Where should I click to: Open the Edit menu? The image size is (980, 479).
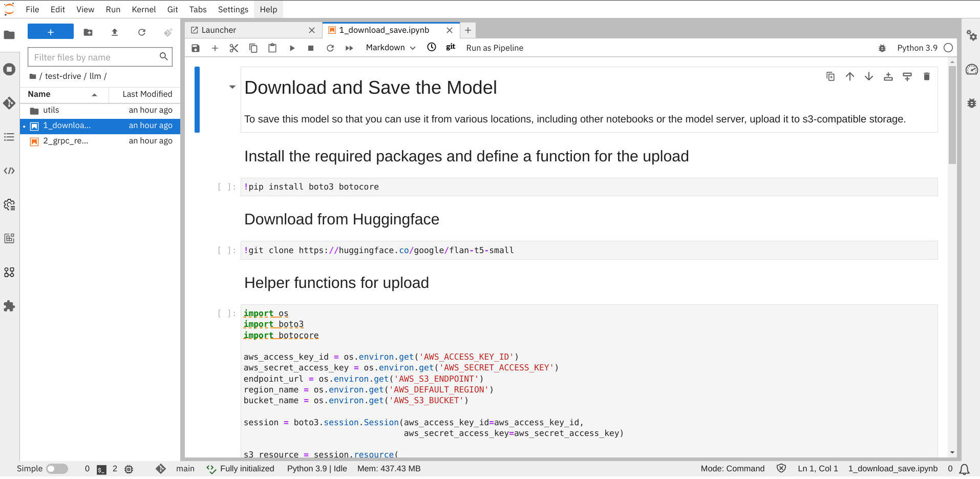tap(58, 9)
